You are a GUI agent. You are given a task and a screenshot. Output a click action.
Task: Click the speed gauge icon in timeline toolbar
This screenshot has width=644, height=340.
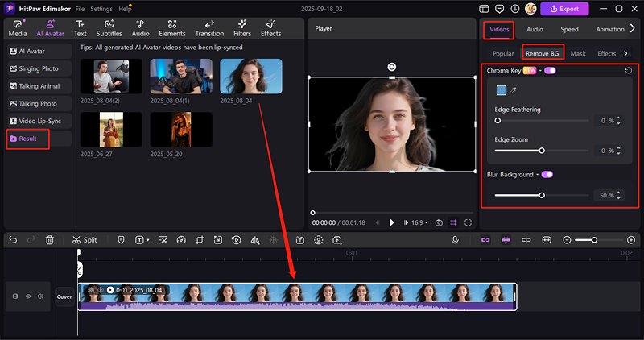tap(180, 240)
